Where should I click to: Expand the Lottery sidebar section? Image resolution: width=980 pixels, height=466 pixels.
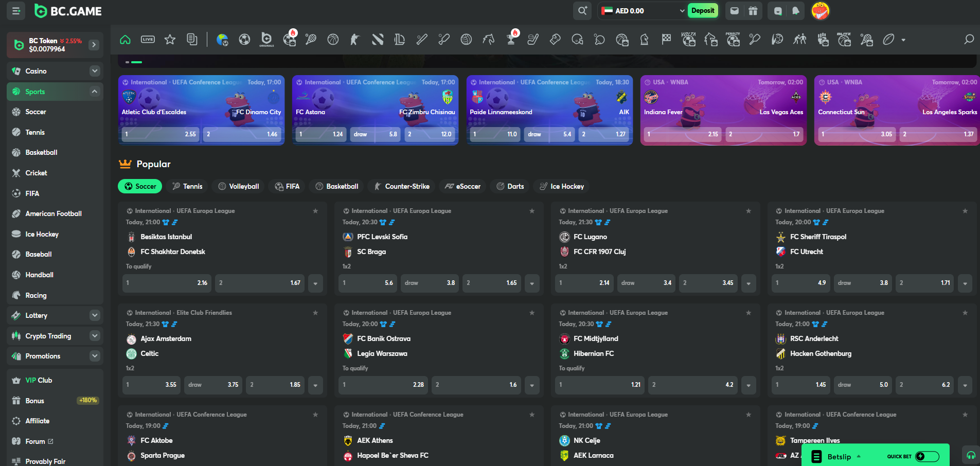(95, 315)
